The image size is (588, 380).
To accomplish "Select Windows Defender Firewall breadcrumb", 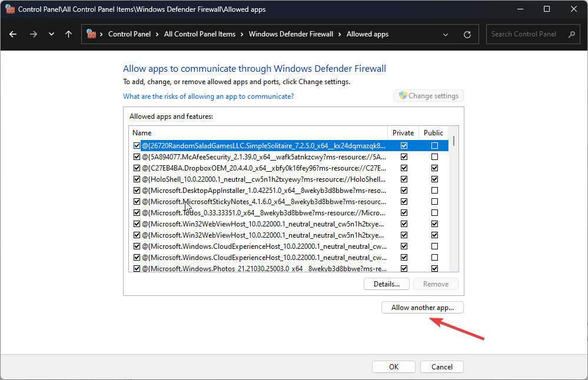I will click(291, 34).
